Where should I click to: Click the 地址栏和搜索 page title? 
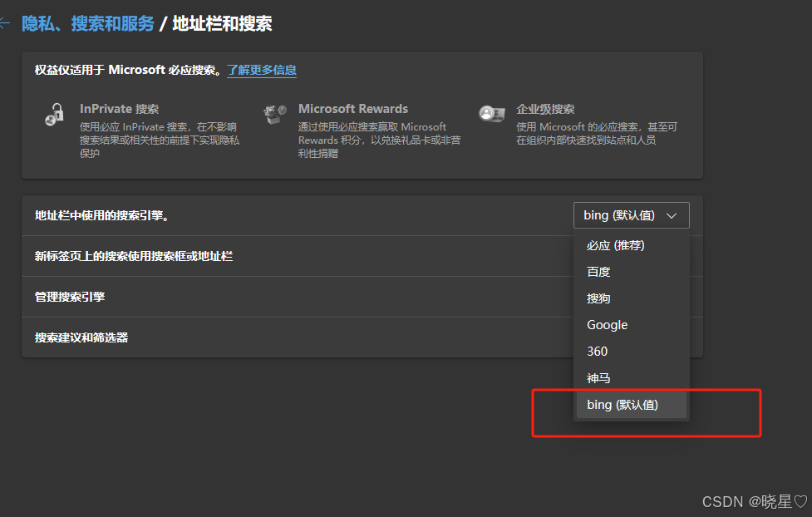(x=222, y=23)
